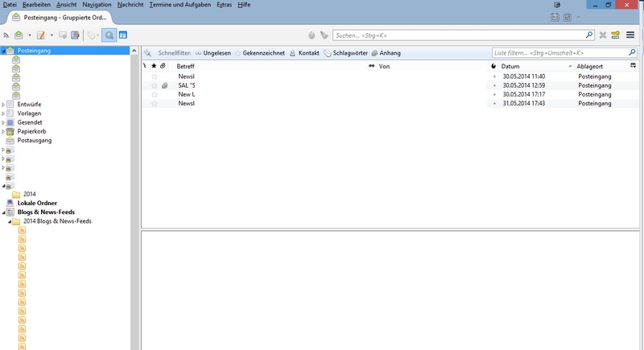Image resolution: width=644 pixels, height=350 pixels.
Task: Toggle the Anhang quick filter
Action: [386, 53]
